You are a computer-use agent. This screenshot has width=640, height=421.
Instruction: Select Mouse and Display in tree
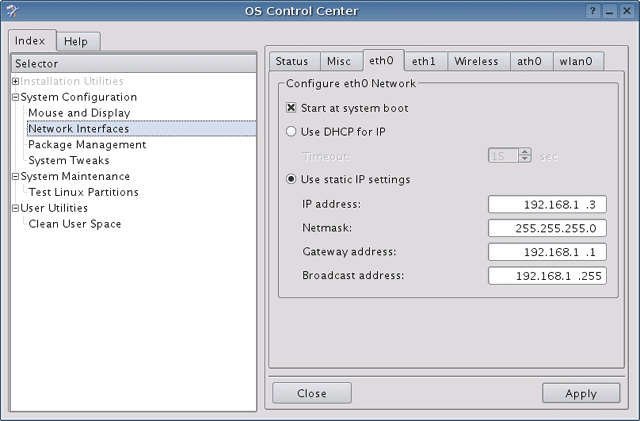79,113
